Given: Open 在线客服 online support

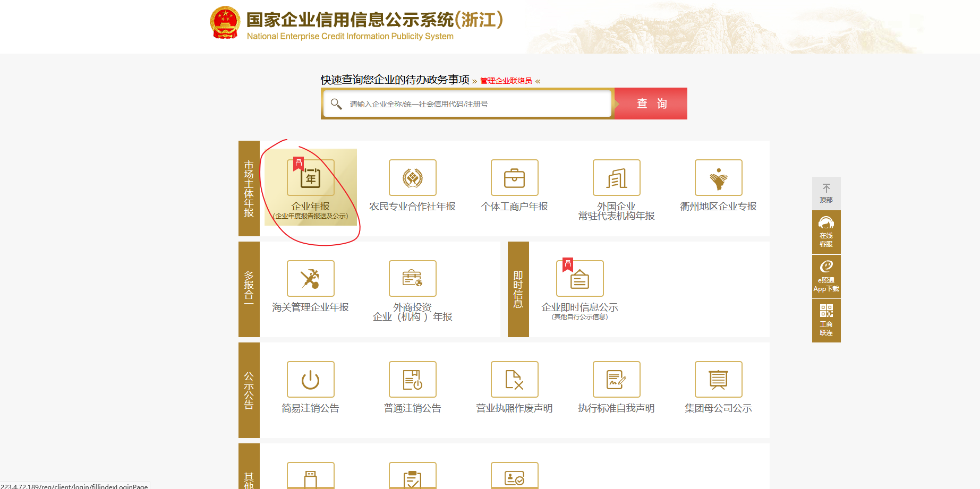Looking at the screenshot, I should [826, 232].
